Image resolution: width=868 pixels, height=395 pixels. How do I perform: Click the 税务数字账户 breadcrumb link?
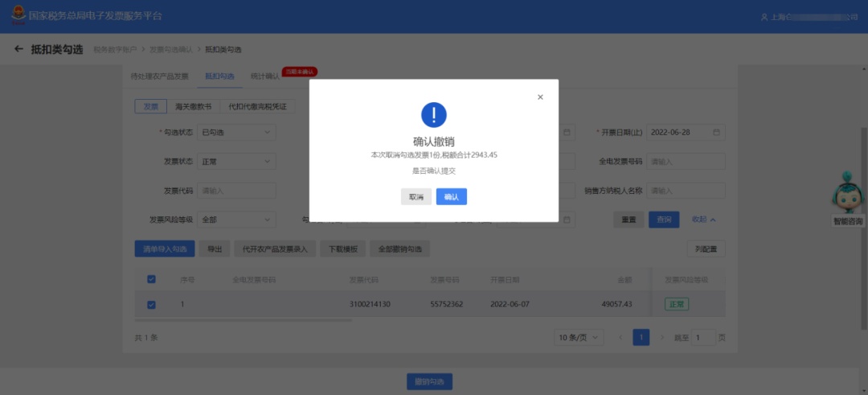tap(115, 49)
